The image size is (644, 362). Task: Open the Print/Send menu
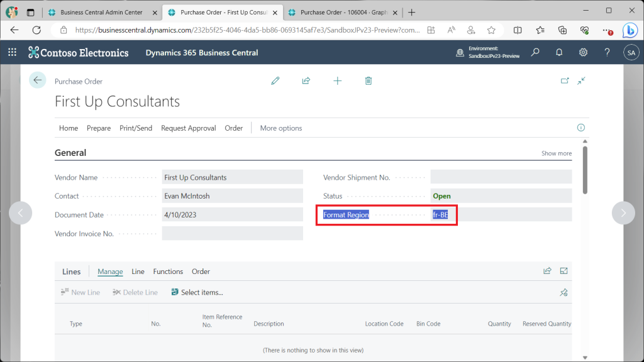click(x=136, y=128)
